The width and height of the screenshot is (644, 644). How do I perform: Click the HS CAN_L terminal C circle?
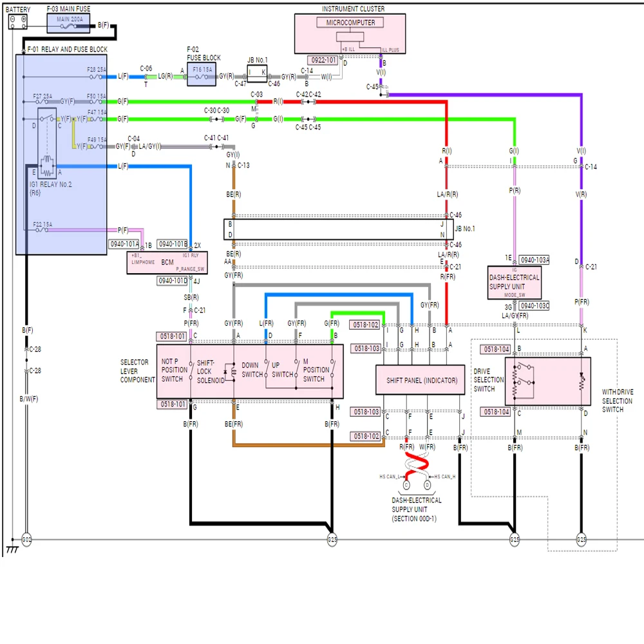(x=406, y=485)
